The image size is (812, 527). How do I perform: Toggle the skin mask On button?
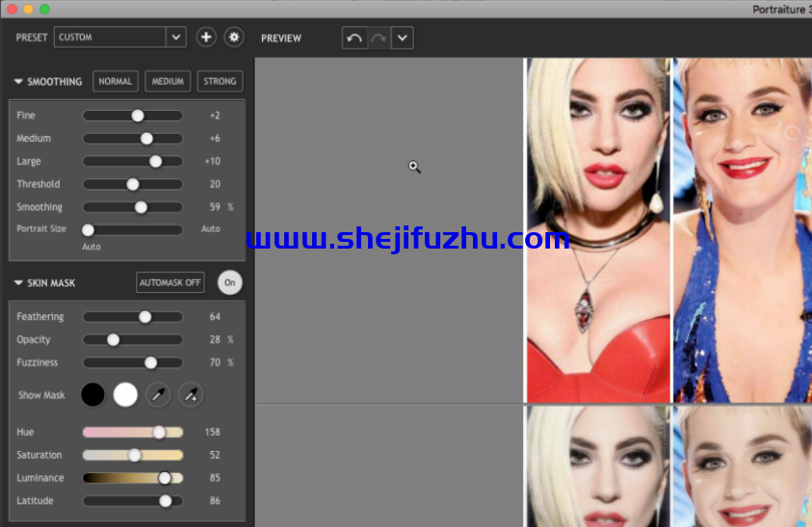[x=230, y=282]
